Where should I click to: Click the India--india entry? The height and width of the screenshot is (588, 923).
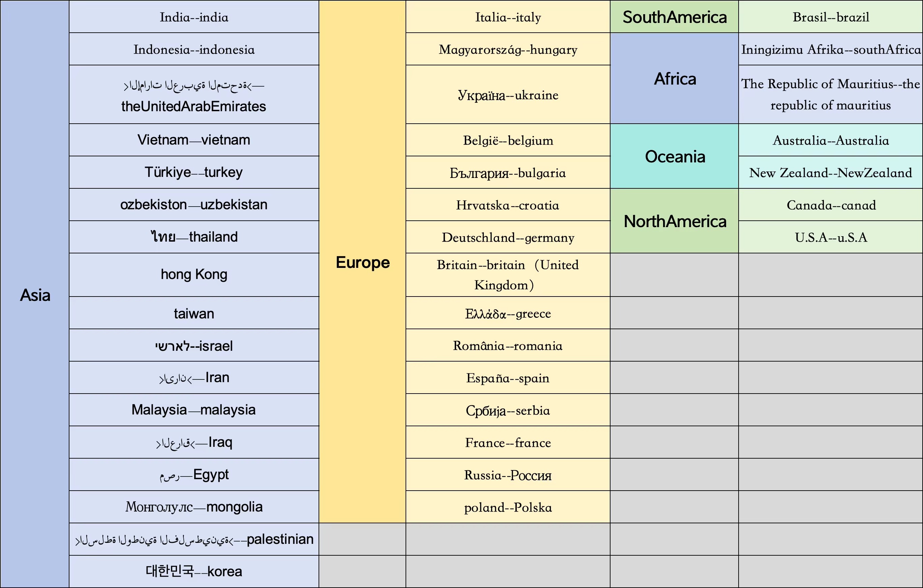(194, 17)
